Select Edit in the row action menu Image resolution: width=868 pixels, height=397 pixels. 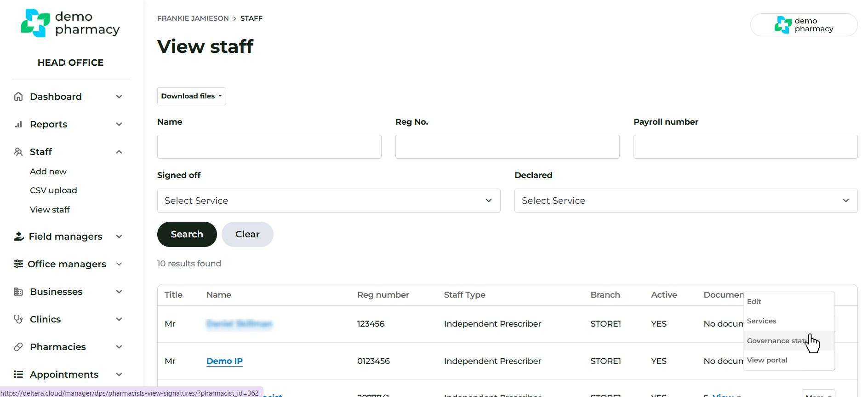pos(754,302)
